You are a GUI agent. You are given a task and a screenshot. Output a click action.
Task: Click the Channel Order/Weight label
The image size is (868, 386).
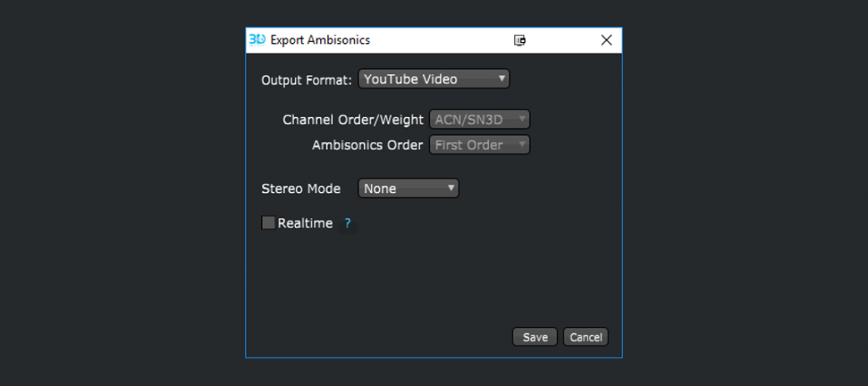[353, 120]
